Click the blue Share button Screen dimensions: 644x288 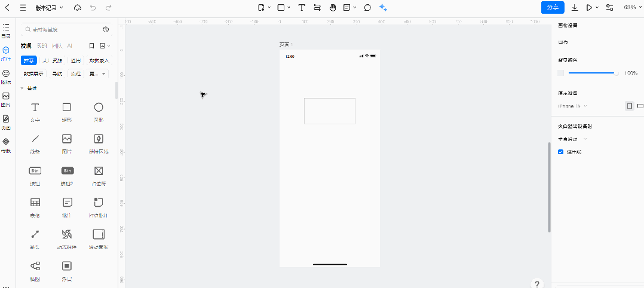point(553,8)
